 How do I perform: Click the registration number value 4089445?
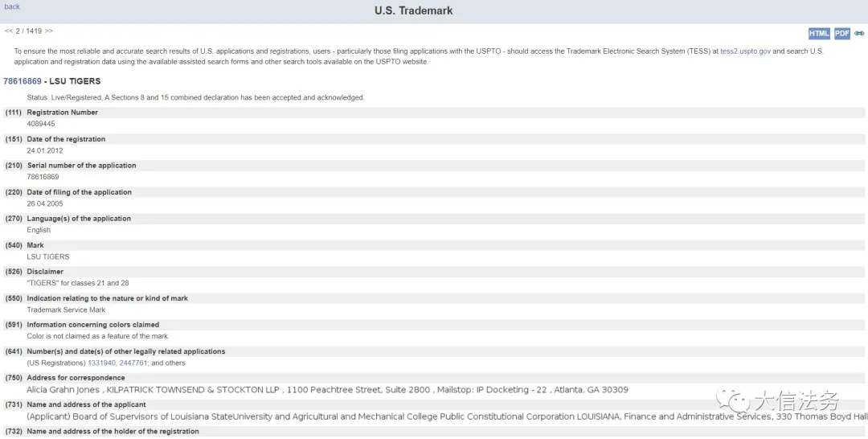click(41, 124)
